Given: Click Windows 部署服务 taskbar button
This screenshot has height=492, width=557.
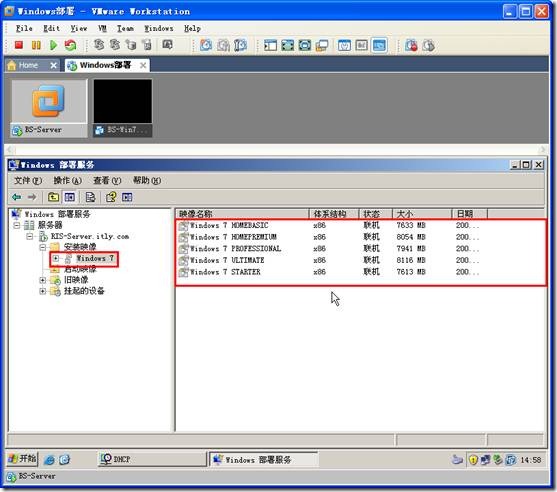Looking at the screenshot, I should [264, 459].
